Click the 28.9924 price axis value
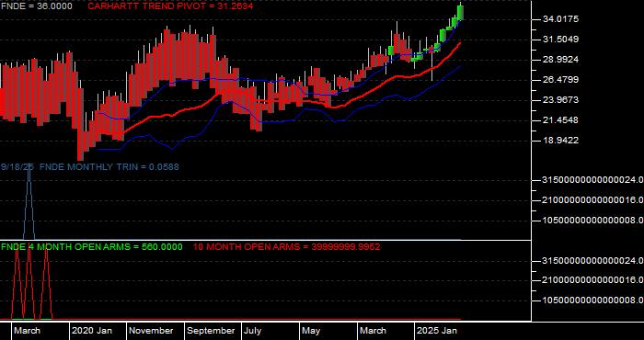 (559, 60)
